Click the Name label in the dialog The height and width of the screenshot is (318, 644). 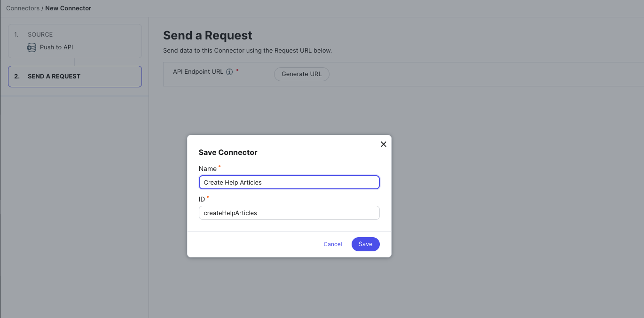pos(208,169)
